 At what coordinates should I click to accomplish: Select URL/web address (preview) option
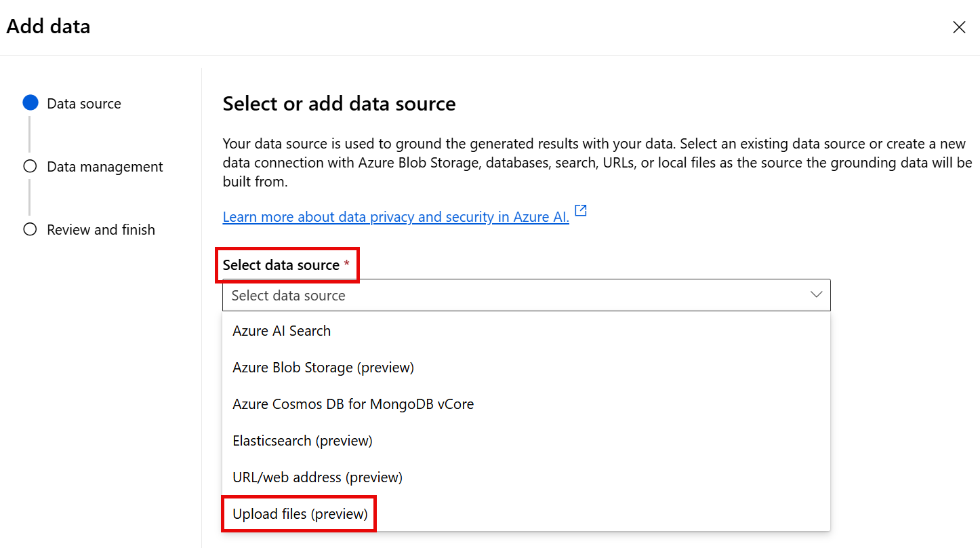point(526,477)
